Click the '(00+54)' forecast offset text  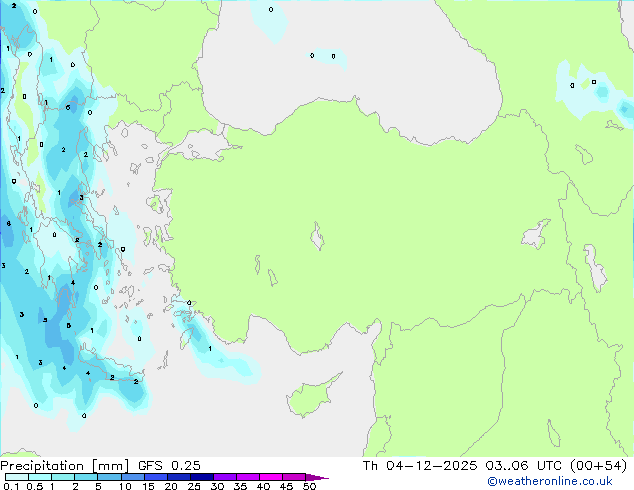click(x=598, y=466)
